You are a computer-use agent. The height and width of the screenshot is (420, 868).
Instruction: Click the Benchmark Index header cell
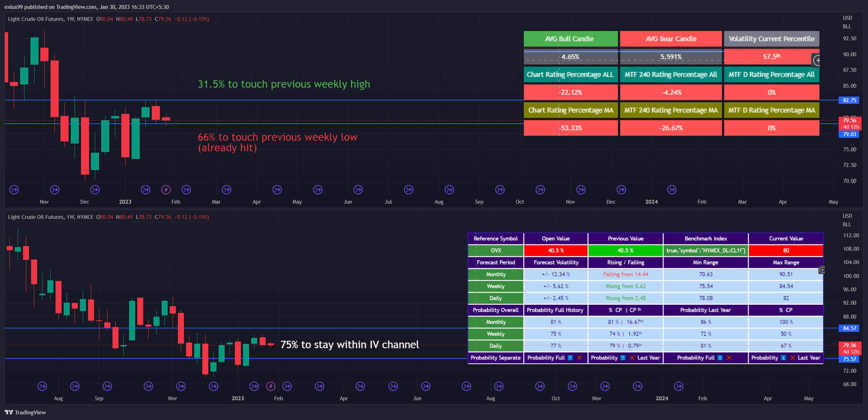(x=706, y=239)
